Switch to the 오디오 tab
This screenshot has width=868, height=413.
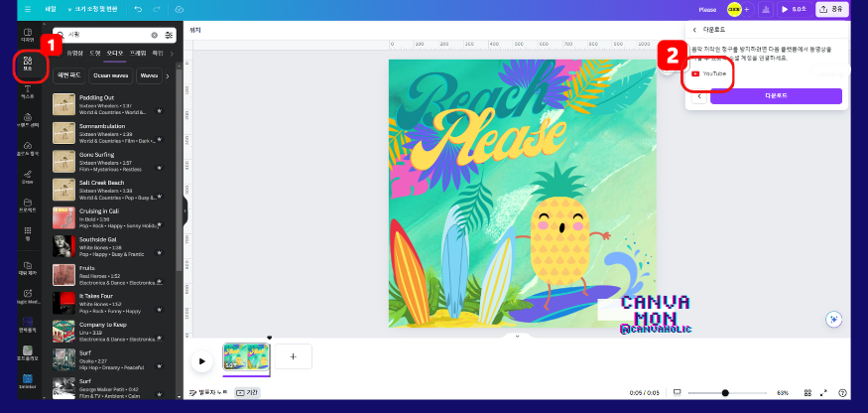(x=115, y=54)
